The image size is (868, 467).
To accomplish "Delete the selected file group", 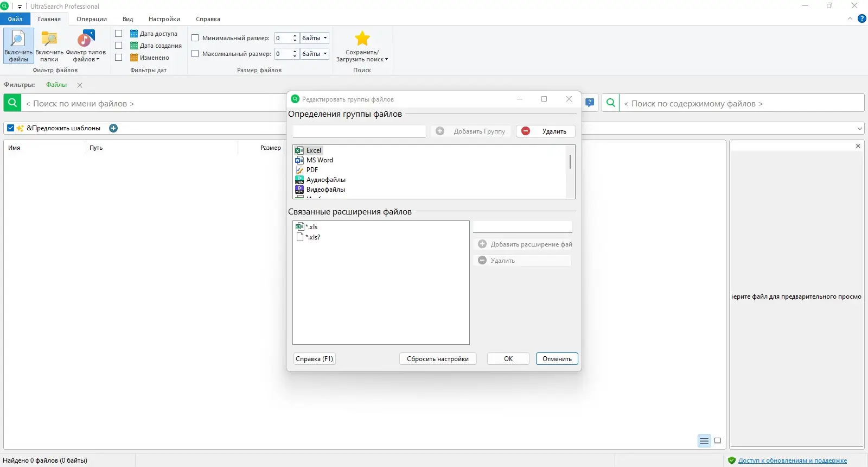I will tap(545, 131).
